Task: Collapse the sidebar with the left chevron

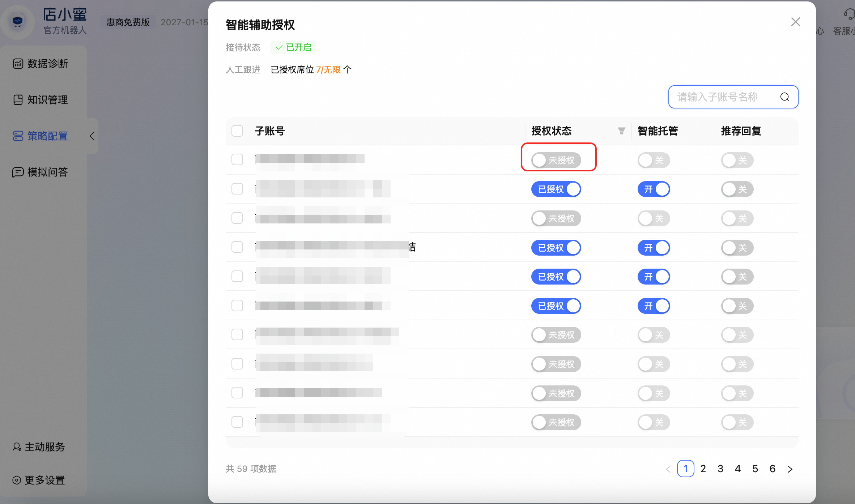Action: 92,136
